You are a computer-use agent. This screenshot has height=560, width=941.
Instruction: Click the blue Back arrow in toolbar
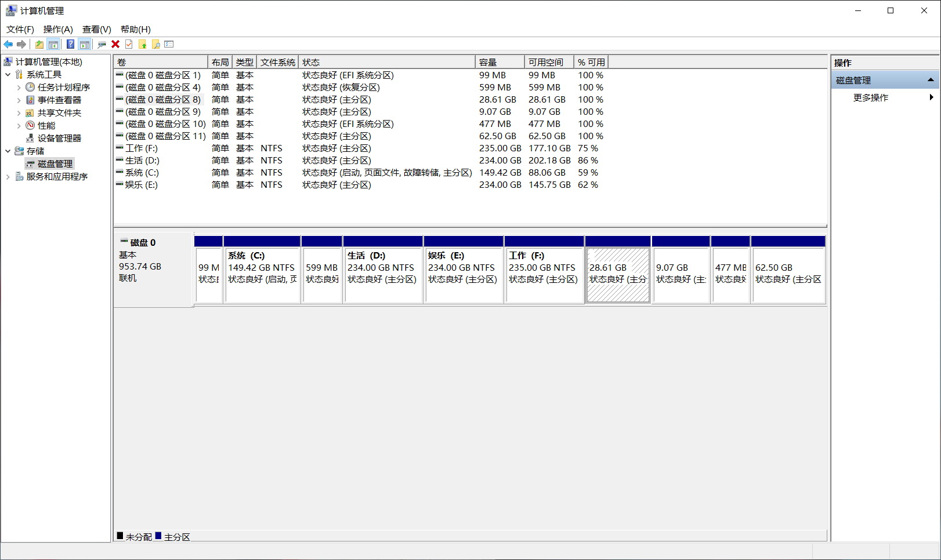click(x=8, y=44)
